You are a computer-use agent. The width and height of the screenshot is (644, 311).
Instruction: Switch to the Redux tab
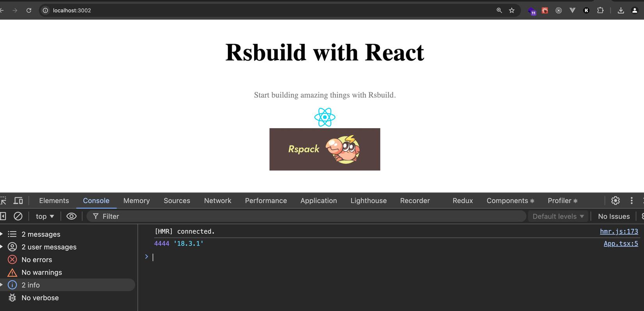click(463, 200)
